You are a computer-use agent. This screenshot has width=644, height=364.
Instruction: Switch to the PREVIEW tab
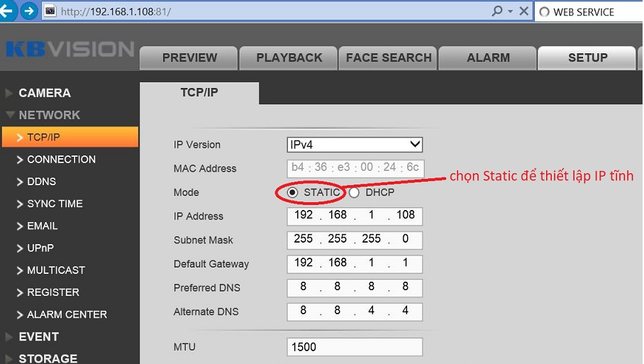click(x=189, y=58)
